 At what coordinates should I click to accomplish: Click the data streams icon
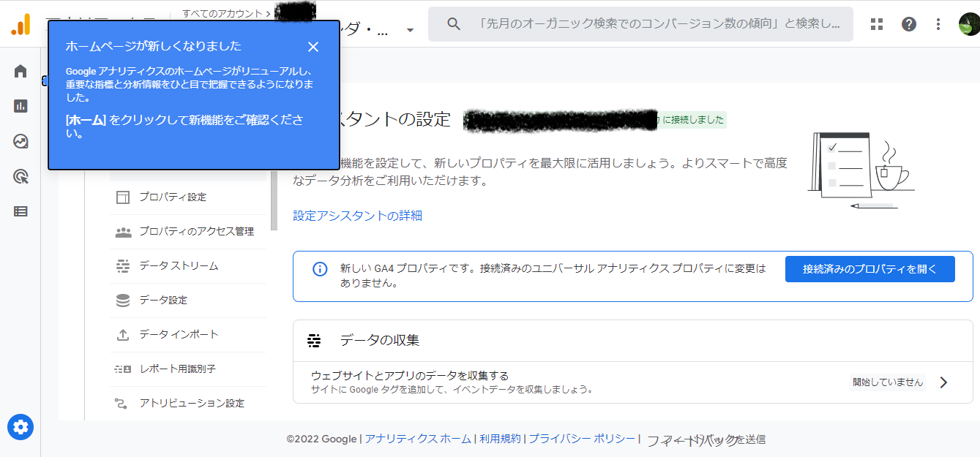tap(123, 266)
